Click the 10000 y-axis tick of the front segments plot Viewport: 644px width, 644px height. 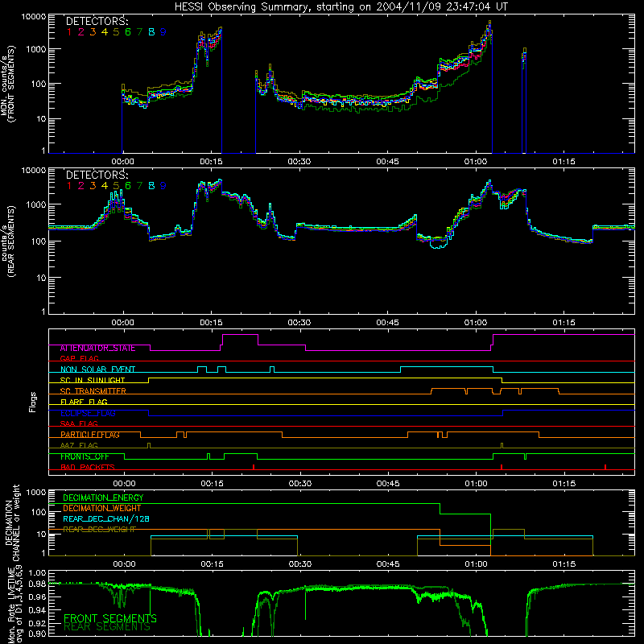point(34,17)
